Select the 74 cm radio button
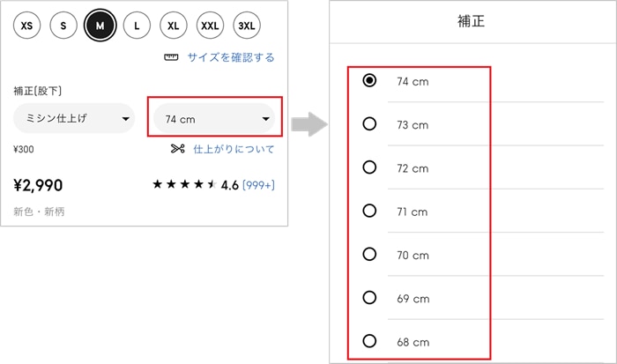 369,81
